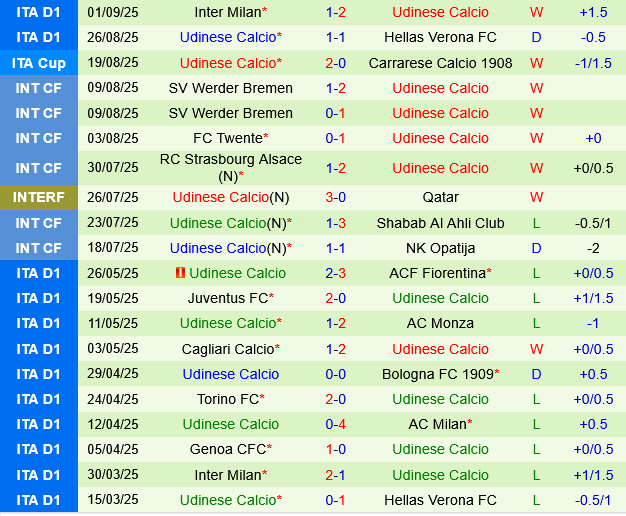Select the FC Twente team name

[x=227, y=138]
